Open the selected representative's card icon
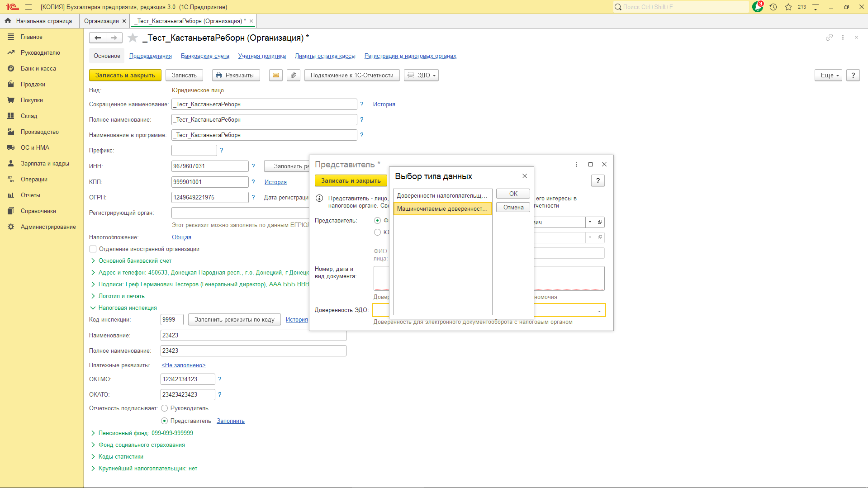This screenshot has height=488, width=868. click(x=600, y=222)
